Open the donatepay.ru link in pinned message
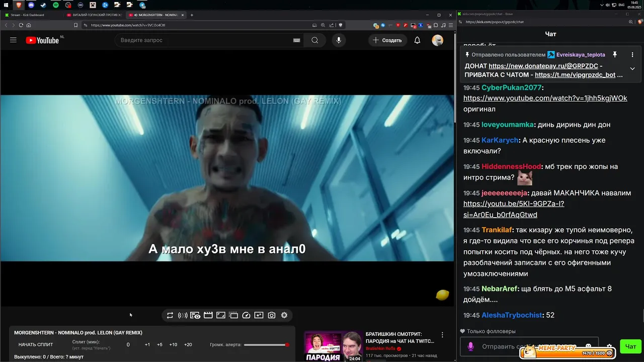 (543, 66)
